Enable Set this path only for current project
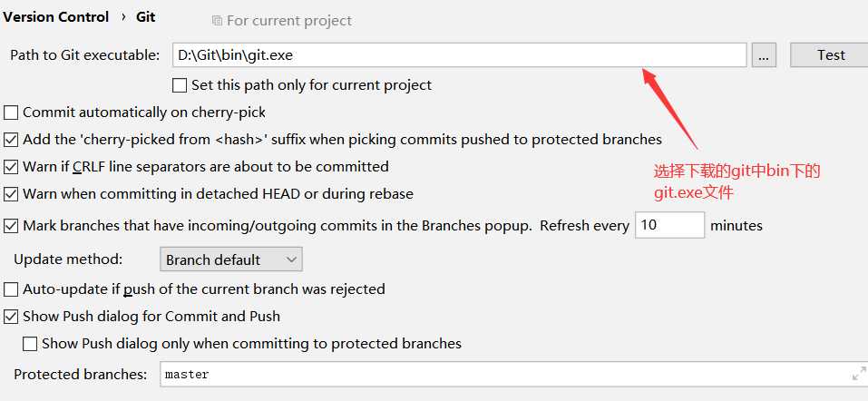 [180, 85]
